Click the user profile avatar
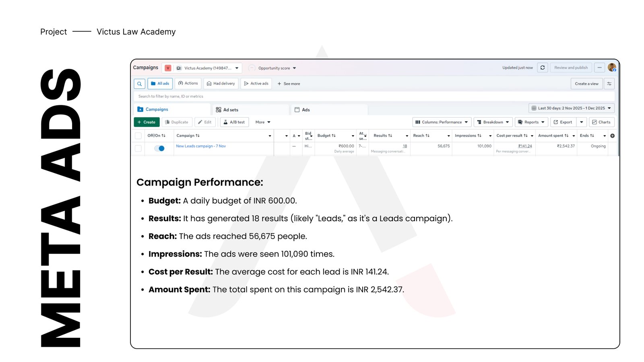Image resolution: width=644 pixels, height=362 pixels. pos(612,68)
